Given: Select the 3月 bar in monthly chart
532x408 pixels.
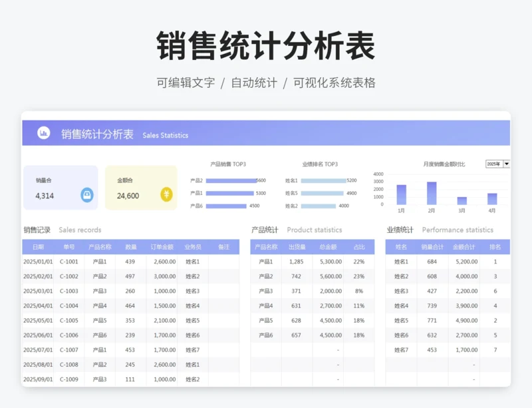Looking at the screenshot, I should 462,201.
